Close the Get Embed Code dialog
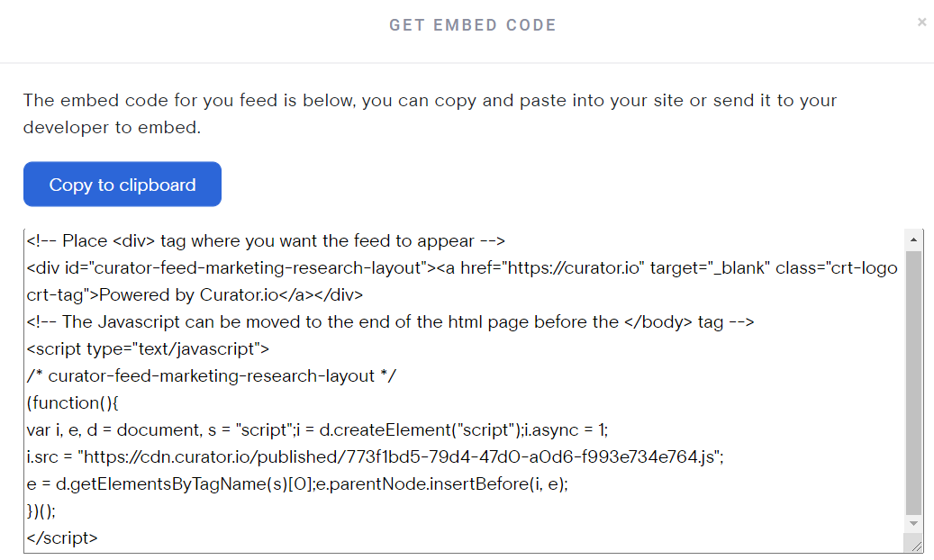934x560 pixels. point(921,23)
